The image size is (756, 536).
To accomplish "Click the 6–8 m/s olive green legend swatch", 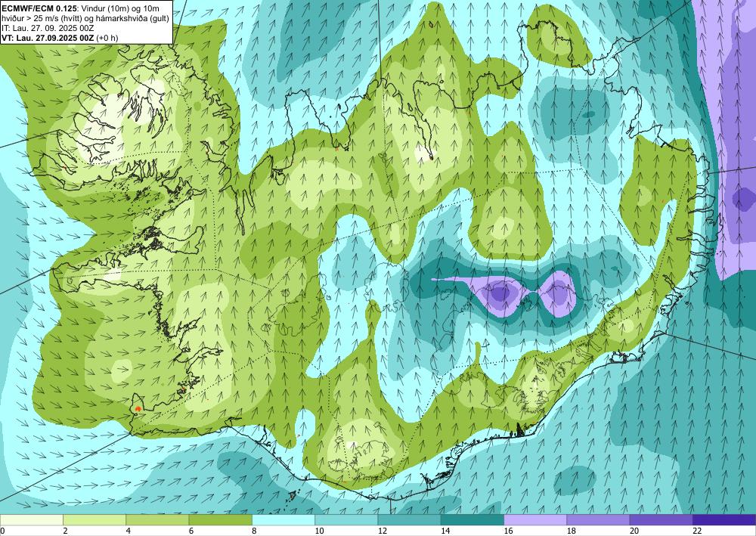I will [220, 520].
